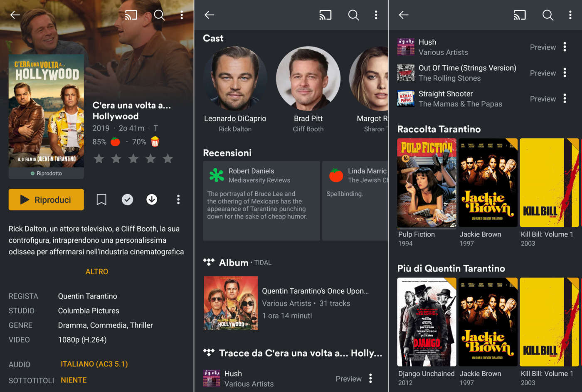Tap the cast icon on the Cast screen
The width and height of the screenshot is (582, 392).
pyautogui.click(x=326, y=15)
